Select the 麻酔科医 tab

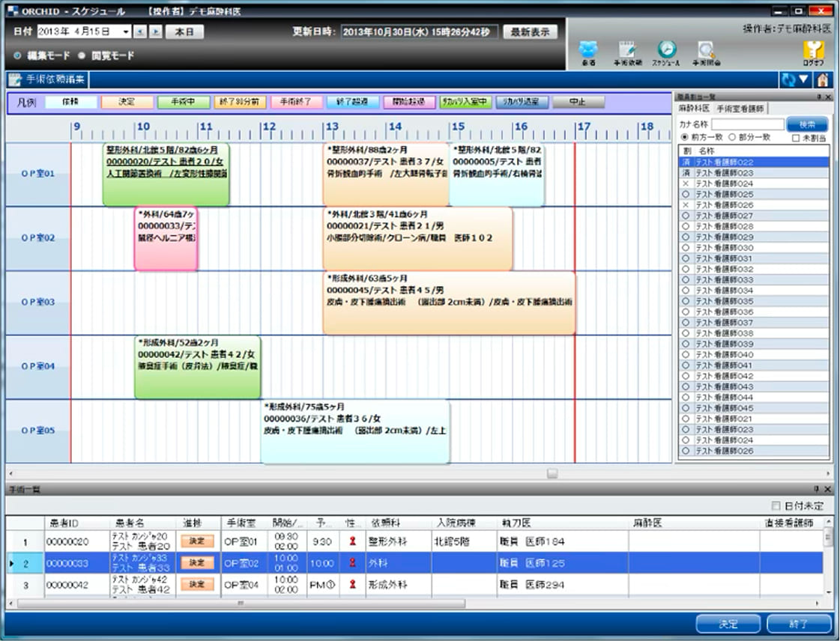(695, 109)
